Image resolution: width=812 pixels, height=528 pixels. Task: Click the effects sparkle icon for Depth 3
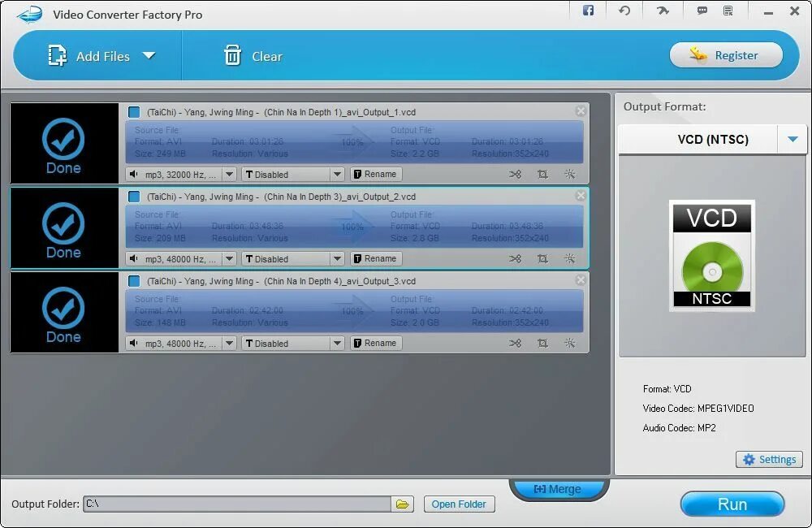pos(570,258)
